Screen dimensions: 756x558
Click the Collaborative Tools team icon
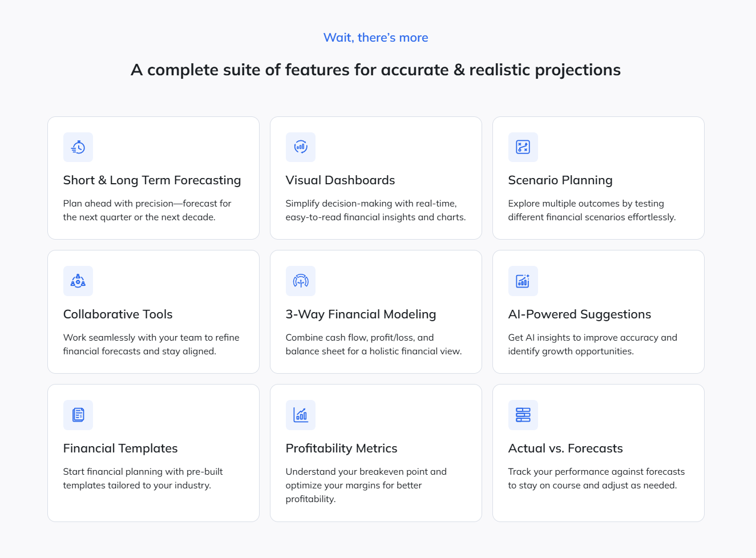click(78, 281)
